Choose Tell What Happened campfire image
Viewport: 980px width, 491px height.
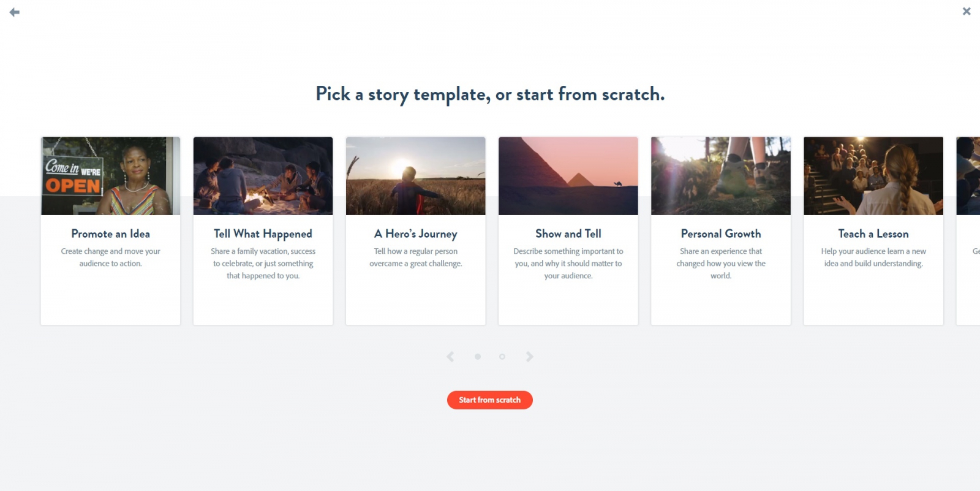tap(263, 176)
